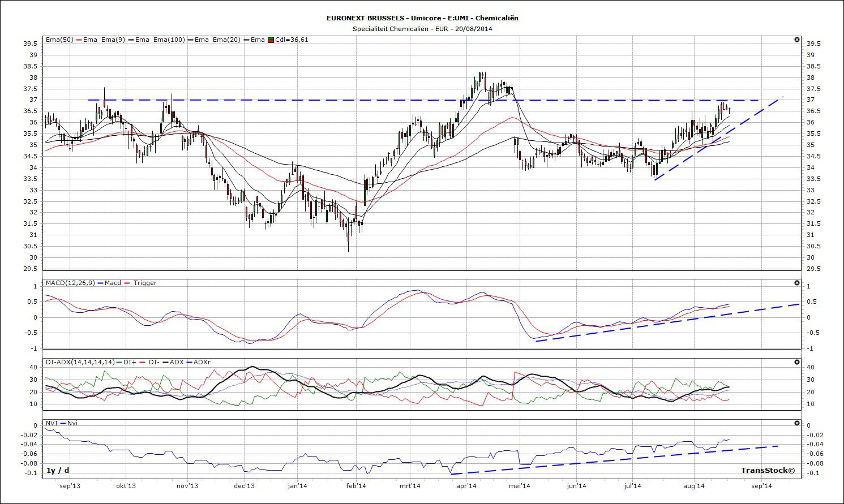
Task: Click the Macd blue line legend entry
Action: click(109, 283)
